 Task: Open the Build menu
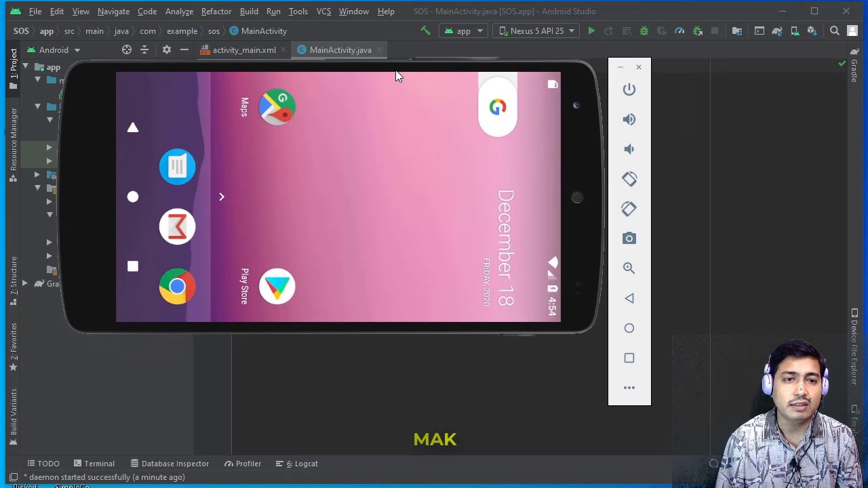(x=249, y=12)
